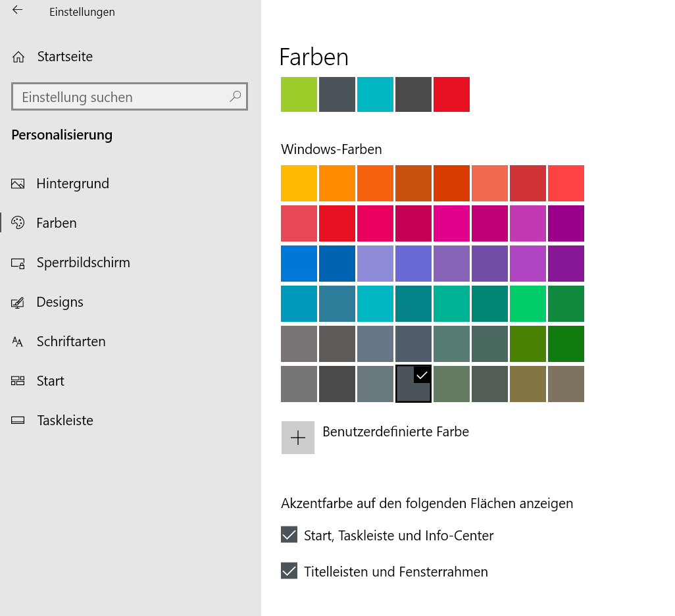Click the Designs brush icon
The width and height of the screenshot is (675, 616).
[x=18, y=303]
